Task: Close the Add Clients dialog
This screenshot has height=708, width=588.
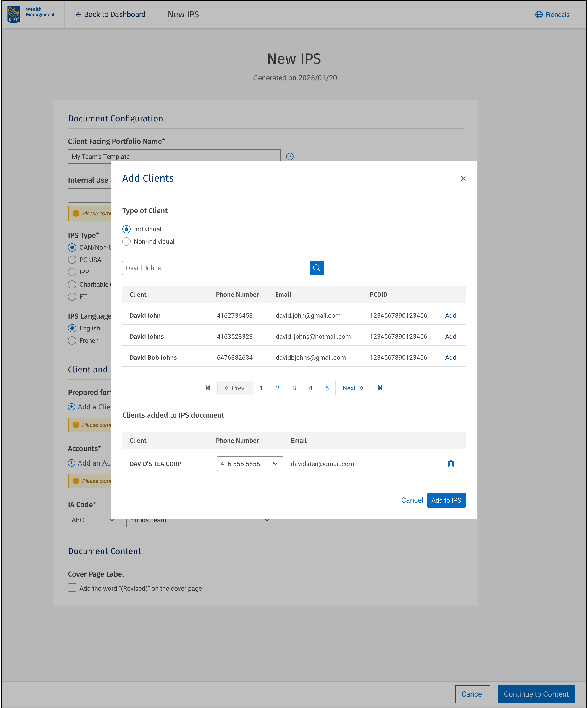Action: click(463, 178)
